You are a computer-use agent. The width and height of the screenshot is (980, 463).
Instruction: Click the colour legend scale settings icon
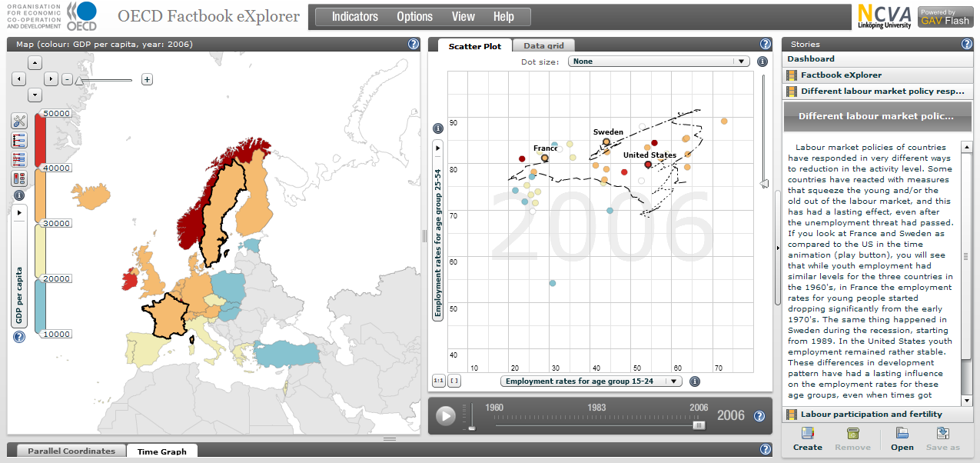(19, 140)
